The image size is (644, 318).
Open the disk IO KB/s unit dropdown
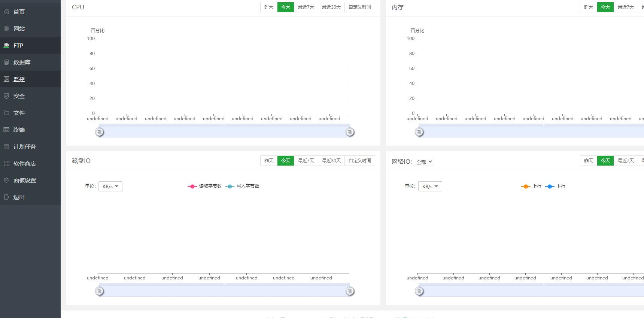(x=110, y=186)
